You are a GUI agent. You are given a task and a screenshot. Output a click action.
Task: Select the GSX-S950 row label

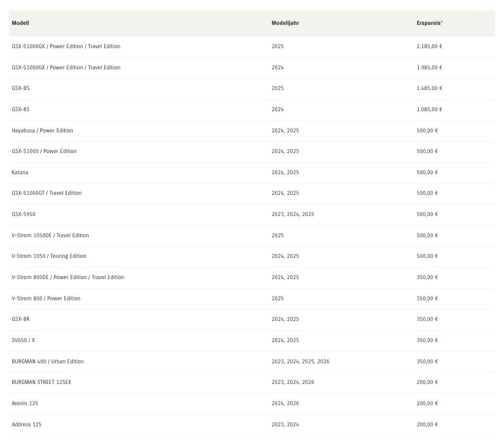tap(23, 214)
